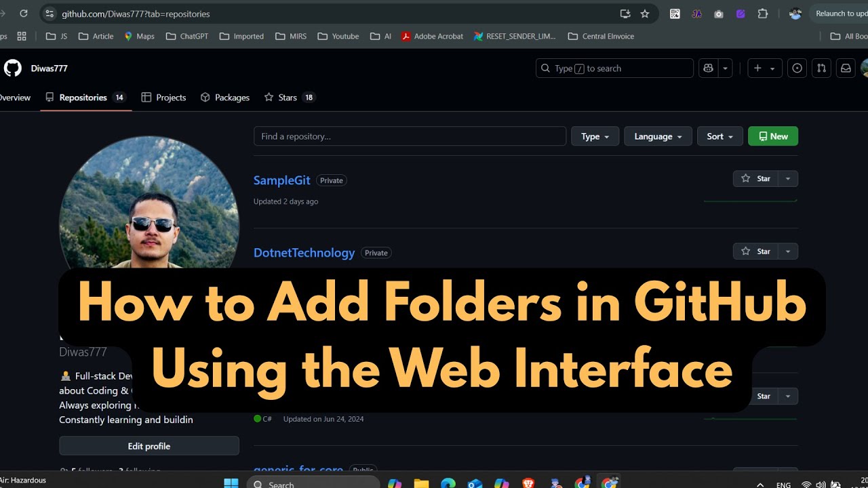Click the install app icon in address bar
The width and height of the screenshot is (868, 488).
[625, 14]
